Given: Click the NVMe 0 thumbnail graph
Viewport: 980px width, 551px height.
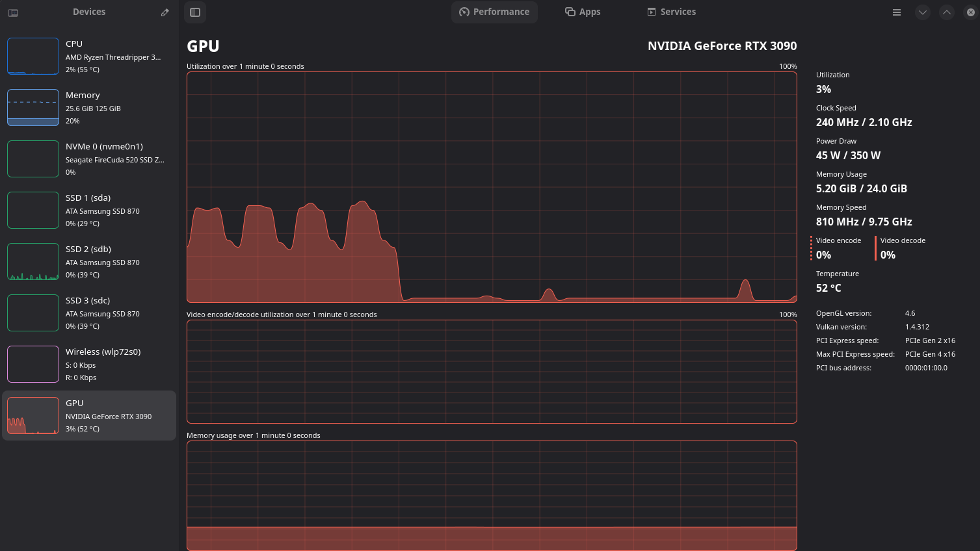Looking at the screenshot, I should click(x=33, y=159).
